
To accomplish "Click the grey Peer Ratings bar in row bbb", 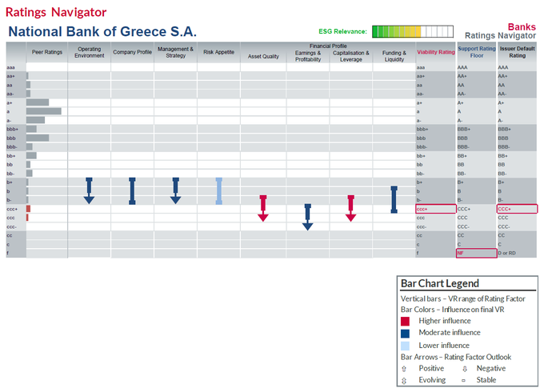I will tap(38, 138).
